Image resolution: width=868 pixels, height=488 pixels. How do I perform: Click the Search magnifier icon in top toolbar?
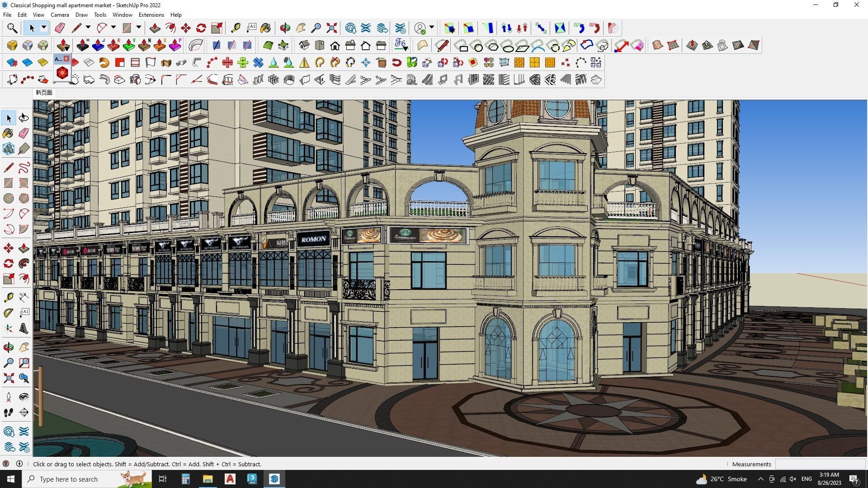(x=12, y=28)
